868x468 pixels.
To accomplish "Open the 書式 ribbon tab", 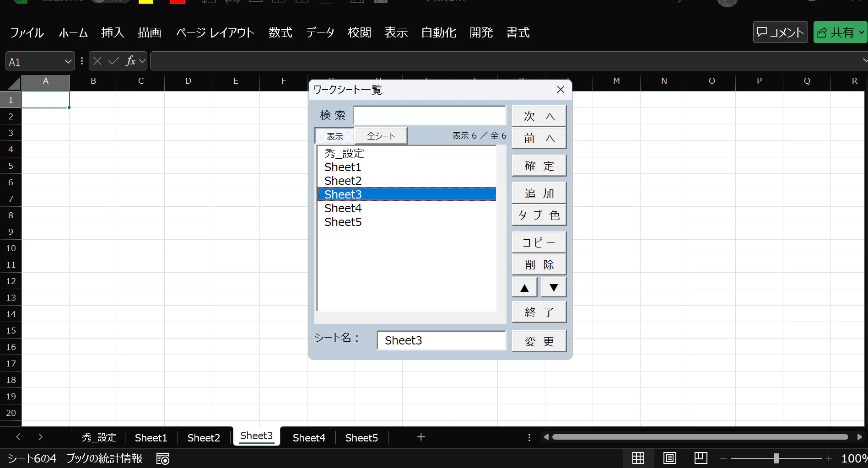I will pyautogui.click(x=518, y=32).
